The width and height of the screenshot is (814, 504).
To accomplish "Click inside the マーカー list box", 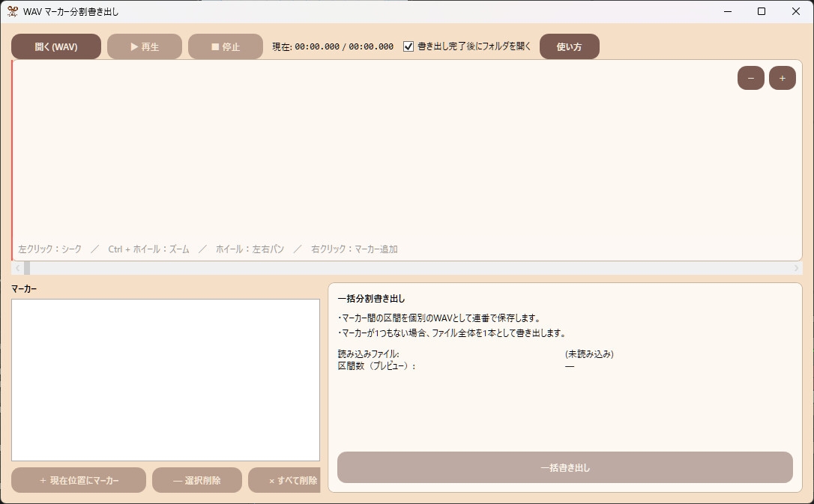I will pyautogui.click(x=165, y=380).
